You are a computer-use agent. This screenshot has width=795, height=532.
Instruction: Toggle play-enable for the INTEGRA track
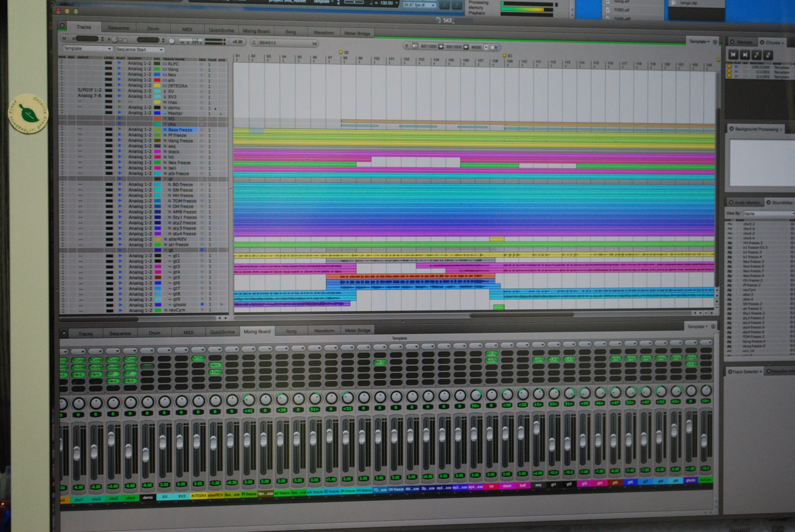pyautogui.click(x=119, y=85)
